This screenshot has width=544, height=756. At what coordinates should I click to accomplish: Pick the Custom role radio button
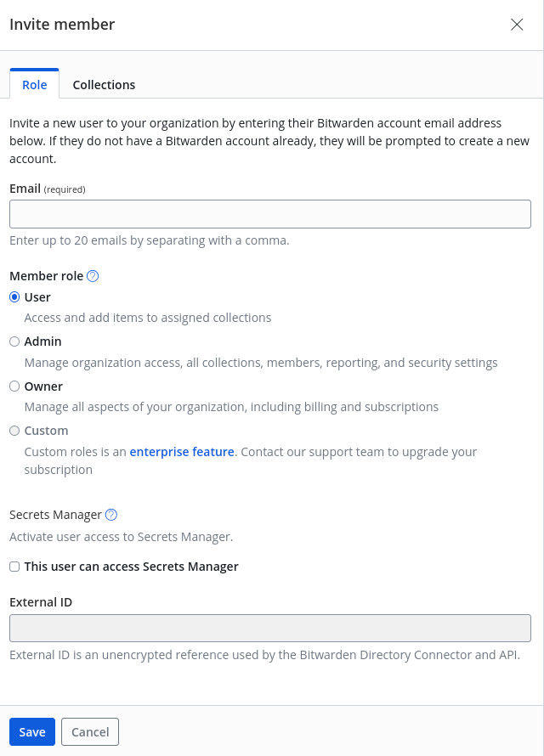tap(14, 431)
